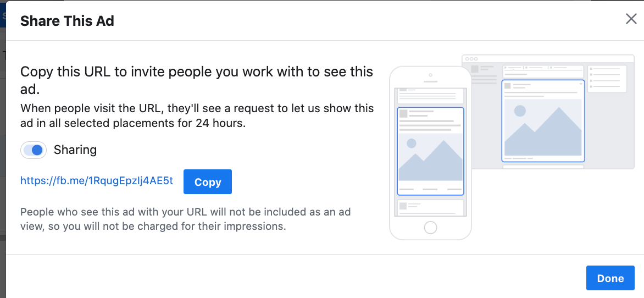
Task: Copy the ad preview URL
Action: coord(207,181)
